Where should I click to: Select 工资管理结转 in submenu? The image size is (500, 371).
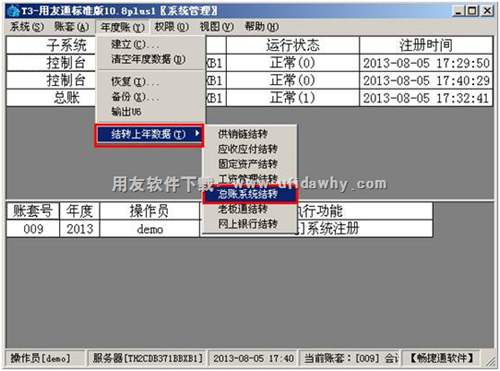click(x=250, y=179)
